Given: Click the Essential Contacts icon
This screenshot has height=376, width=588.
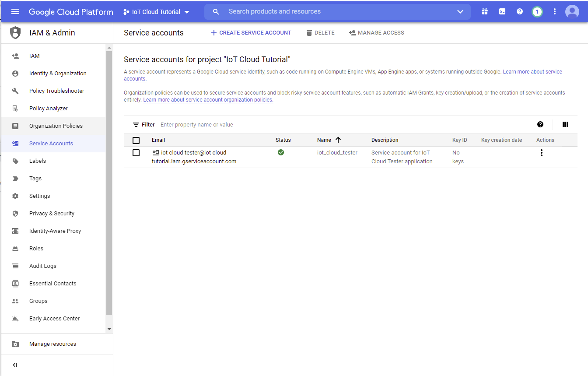Looking at the screenshot, I should [15, 284].
